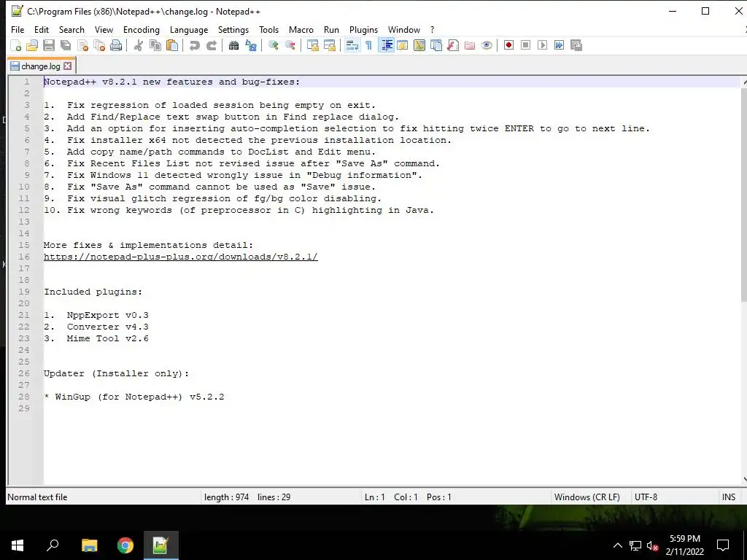Image resolution: width=747 pixels, height=560 pixels.
Task: Click the Playback macro icon
Action: pos(542,45)
